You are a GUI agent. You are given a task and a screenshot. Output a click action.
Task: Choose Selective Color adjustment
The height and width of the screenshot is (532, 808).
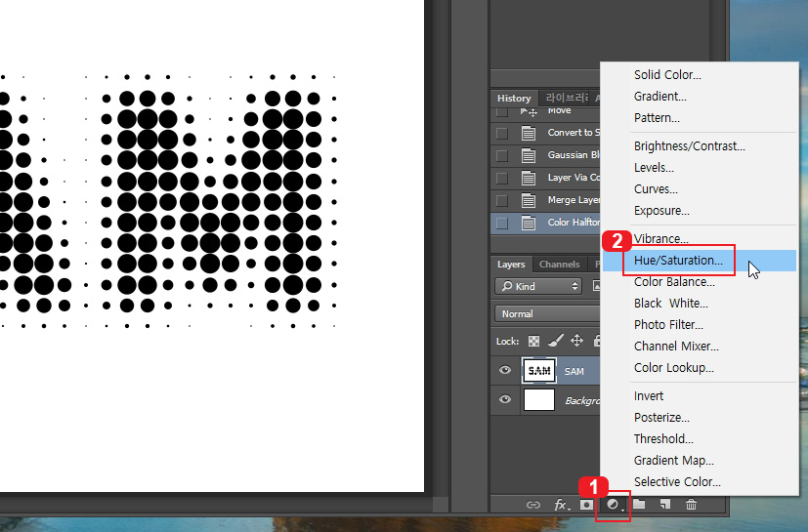pos(677,482)
